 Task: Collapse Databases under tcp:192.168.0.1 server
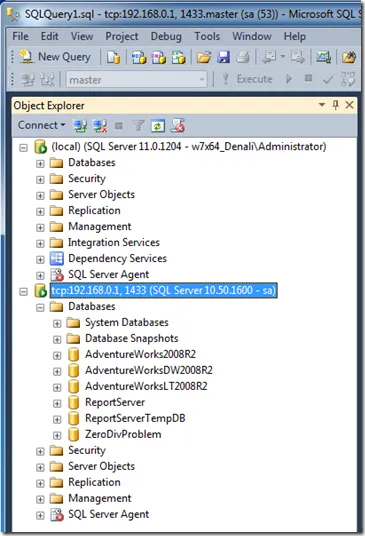tap(40, 308)
